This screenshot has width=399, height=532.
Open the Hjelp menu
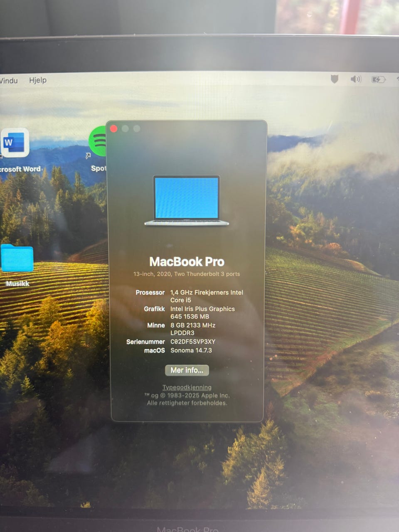38,80
